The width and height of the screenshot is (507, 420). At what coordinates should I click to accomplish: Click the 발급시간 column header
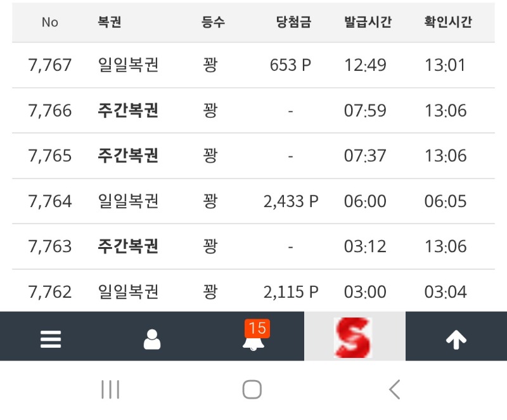tap(368, 22)
